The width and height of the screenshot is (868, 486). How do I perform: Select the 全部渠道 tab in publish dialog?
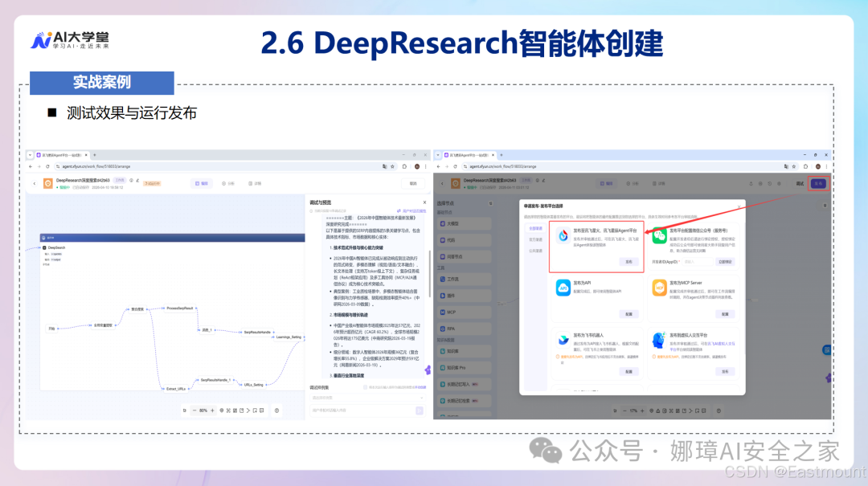point(535,229)
